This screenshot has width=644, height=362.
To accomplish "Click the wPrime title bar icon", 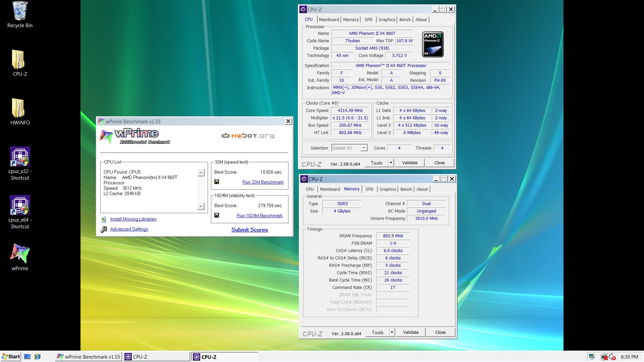I will (101, 121).
